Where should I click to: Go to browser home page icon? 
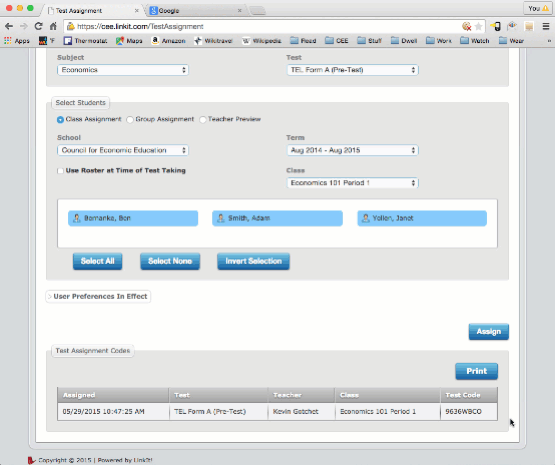(x=53, y=26)
